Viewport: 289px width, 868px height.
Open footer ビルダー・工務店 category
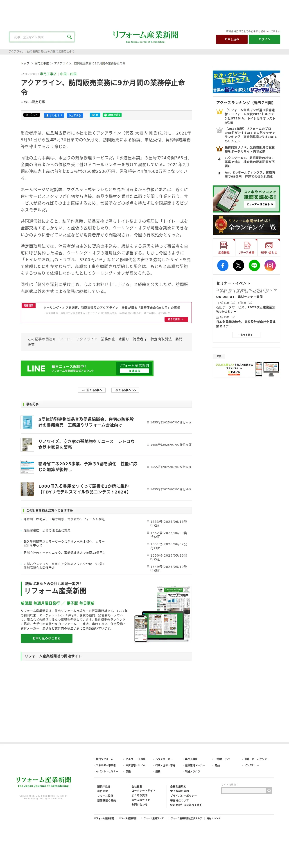(x=135, y=759)
